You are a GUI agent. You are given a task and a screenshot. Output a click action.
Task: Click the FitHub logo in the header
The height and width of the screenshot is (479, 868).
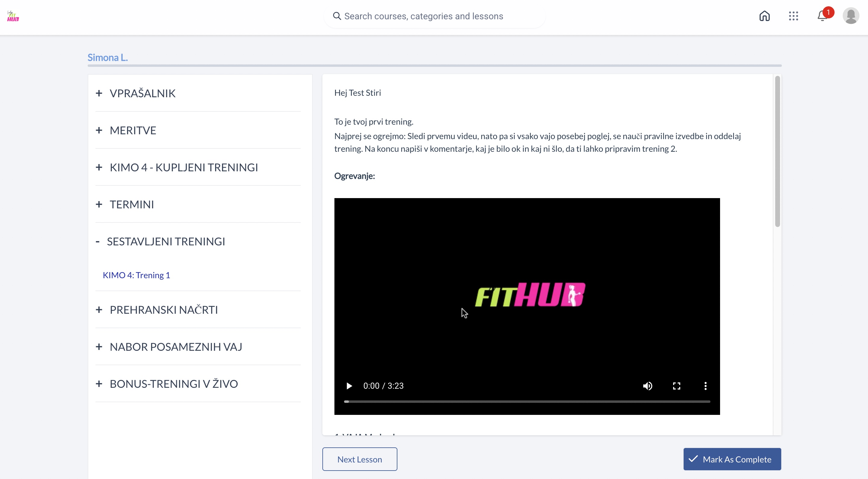(x=13, y=16)
